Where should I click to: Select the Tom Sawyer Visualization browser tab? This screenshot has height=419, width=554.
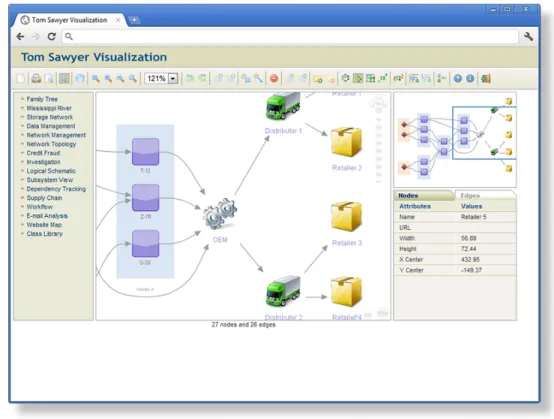69,20
